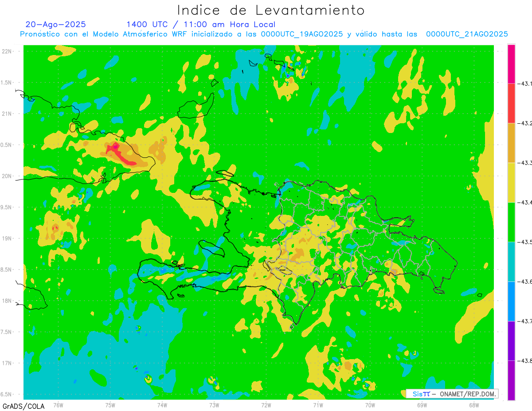Viewport: 532px width, 411px height.
Task: Click the legend value "-43.6"
Action: pos(525,282)
